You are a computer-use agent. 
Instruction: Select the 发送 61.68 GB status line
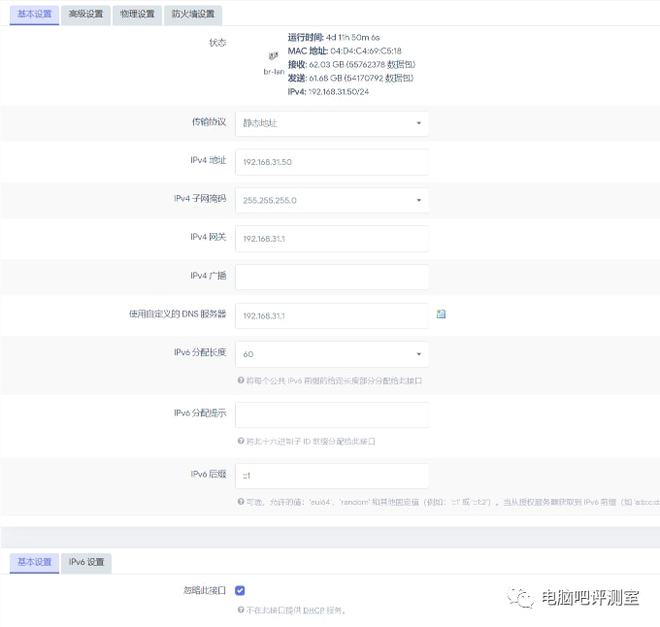tap(351, 78)
